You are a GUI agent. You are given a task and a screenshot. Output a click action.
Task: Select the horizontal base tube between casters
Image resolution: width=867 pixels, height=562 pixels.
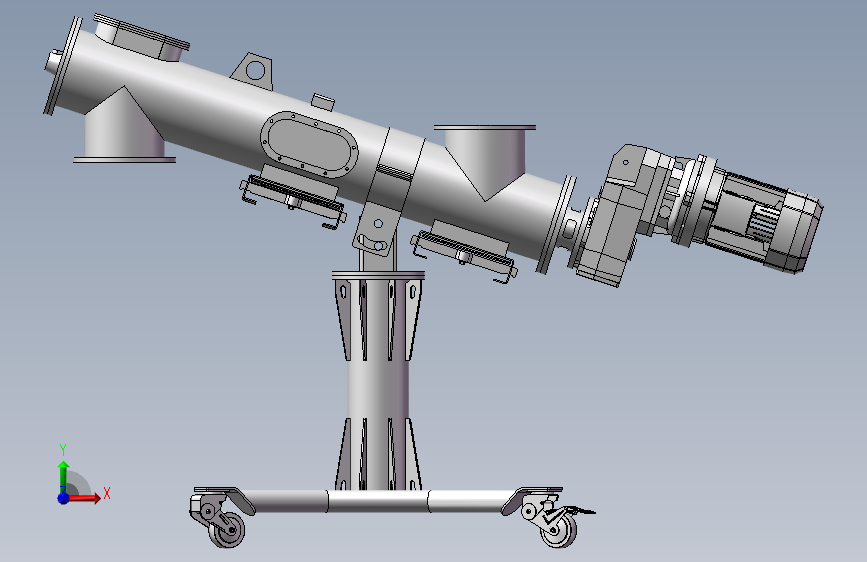pos(378,501)
